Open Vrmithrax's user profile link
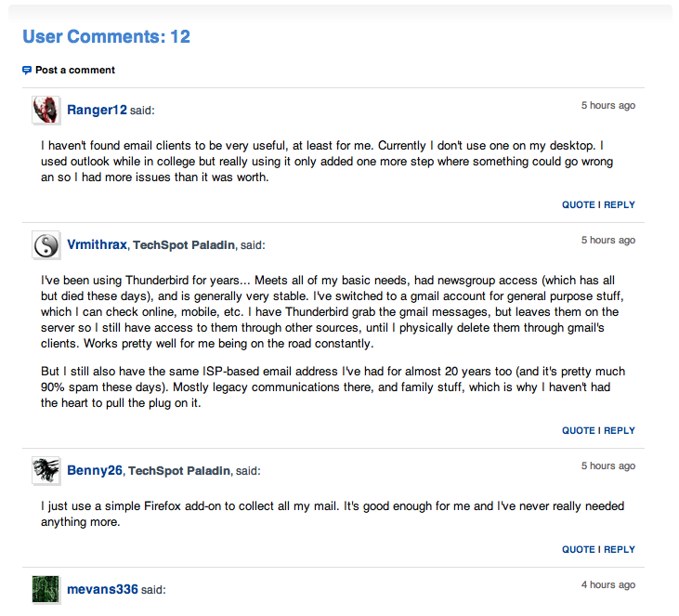This screenshot has height=616, width=679. [97, 244]
